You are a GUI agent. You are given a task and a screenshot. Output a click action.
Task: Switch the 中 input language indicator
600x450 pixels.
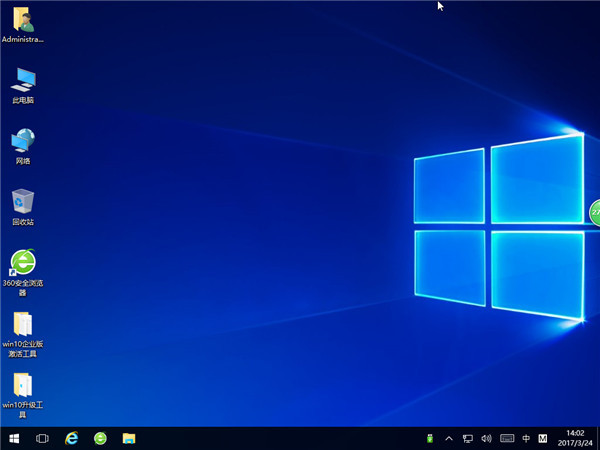pos(526,439)
